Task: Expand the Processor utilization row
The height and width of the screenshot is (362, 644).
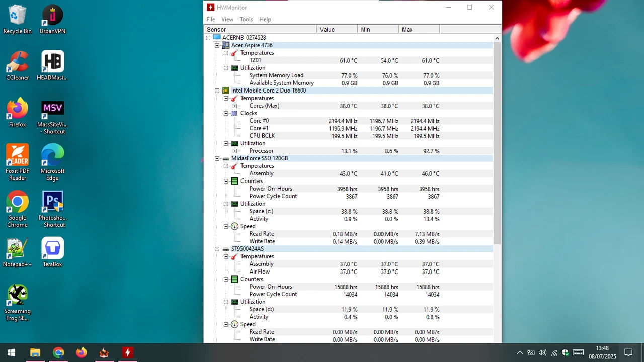Action: (235, 151)
